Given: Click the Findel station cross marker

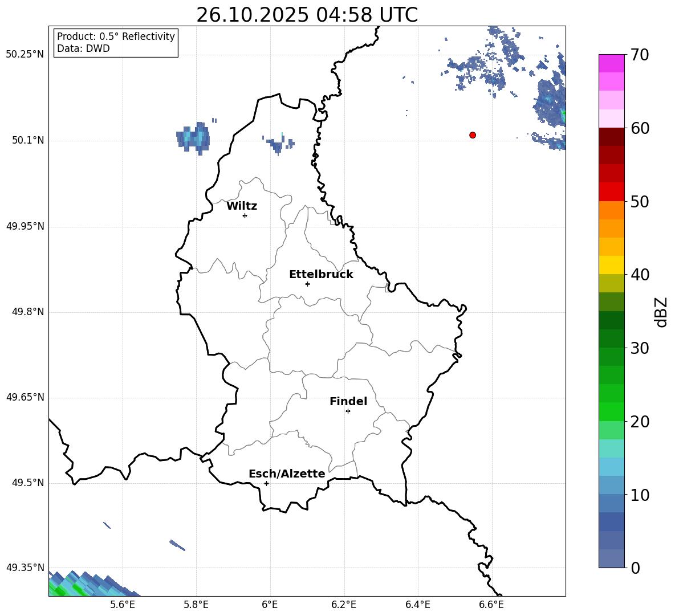Looking at the screenshot, I should [x=348, y=411].
